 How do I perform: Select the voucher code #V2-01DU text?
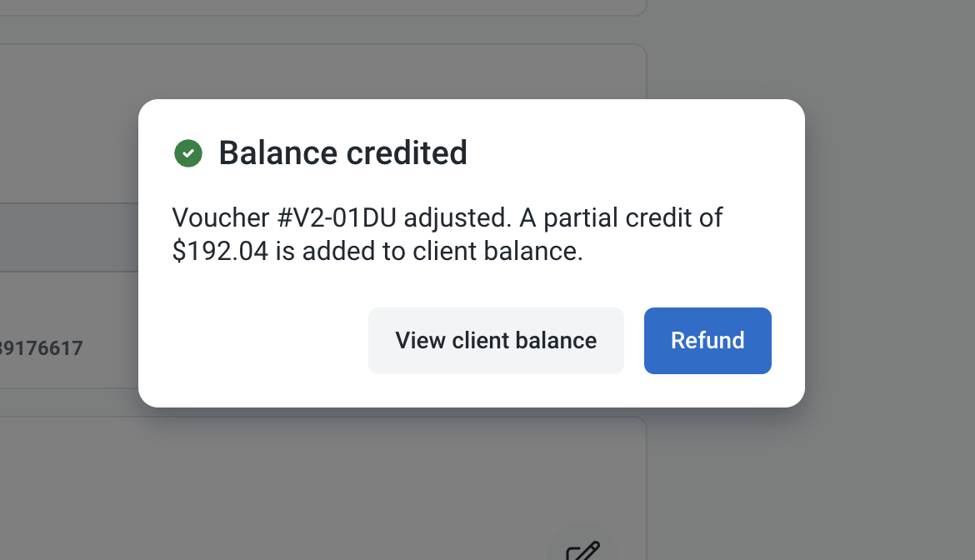[342, 218]
